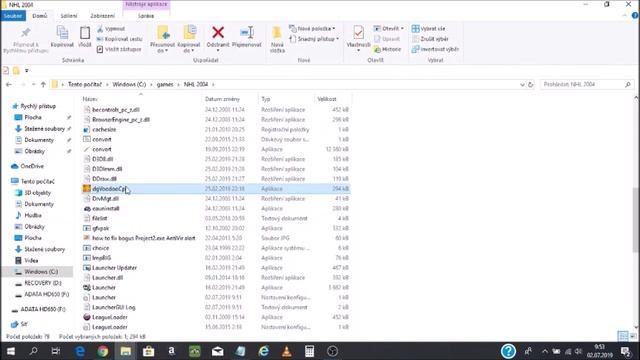Click the back navigation arrow
Screen dimensions: 640x360
tap(9, 84)
